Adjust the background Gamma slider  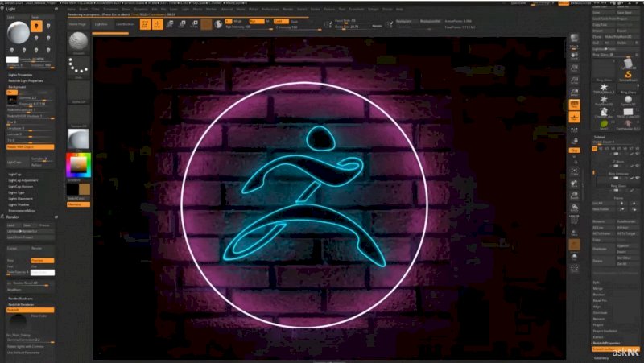click(x=36, y=98)
